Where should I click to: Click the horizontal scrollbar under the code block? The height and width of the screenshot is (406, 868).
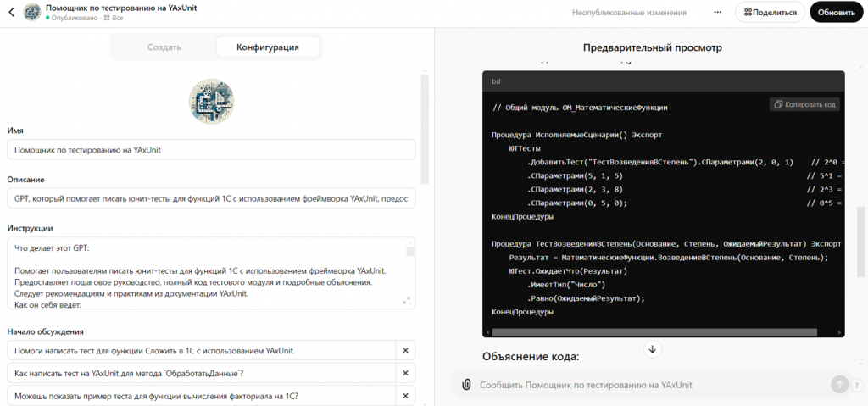pos(654,332)
